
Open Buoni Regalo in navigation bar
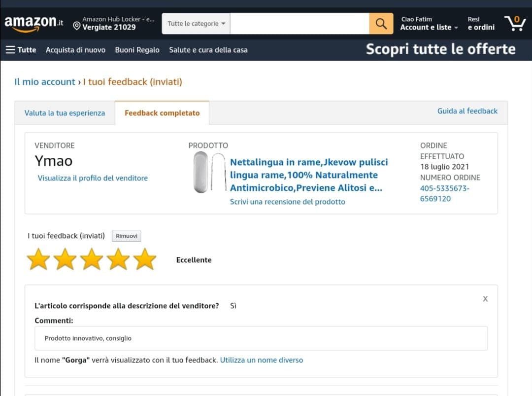[x=137, y=50]
